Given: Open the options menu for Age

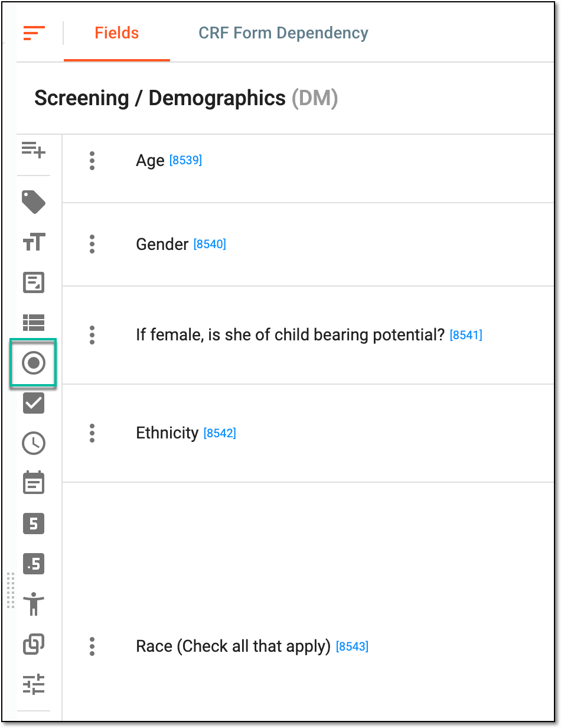Looking at the screenshot, I should pyautogui.click(x=92, y=161).
